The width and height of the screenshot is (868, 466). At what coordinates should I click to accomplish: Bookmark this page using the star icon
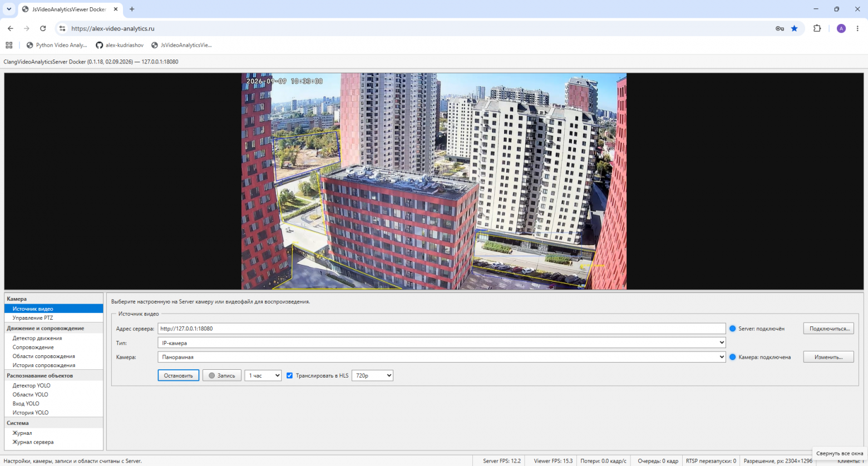(x=795, y=28)
